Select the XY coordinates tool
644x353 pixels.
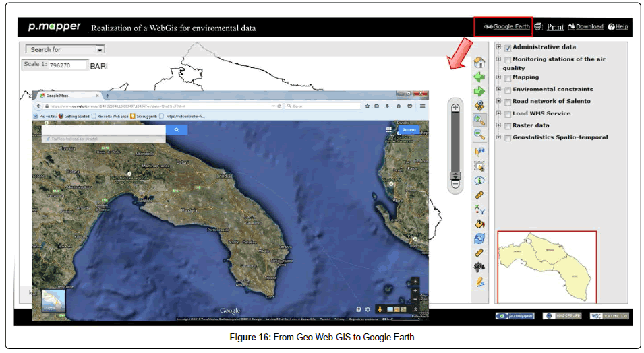[479, 210]
